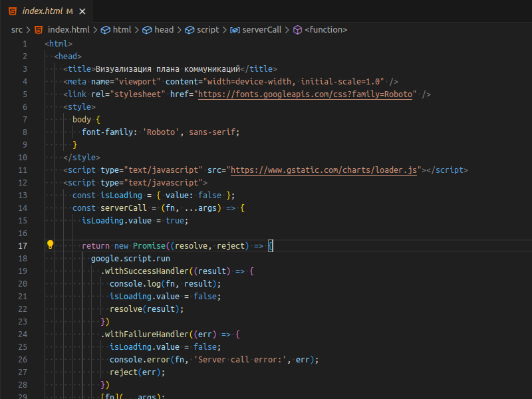Click the 'Server call error:' string
Screen dimensions: 532x399
(x=240, y=360)
